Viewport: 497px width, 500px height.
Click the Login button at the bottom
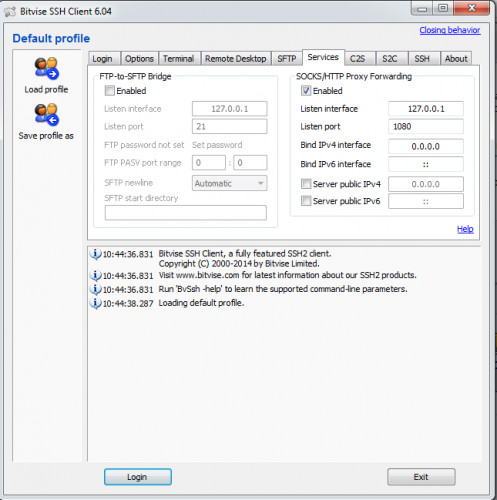138,477
